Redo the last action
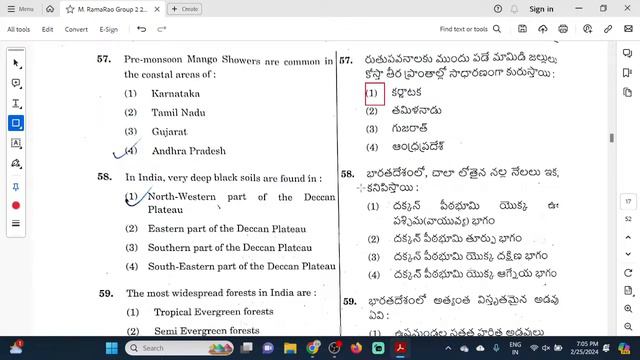Screen dimensions: 640x360 pos(162,29)
